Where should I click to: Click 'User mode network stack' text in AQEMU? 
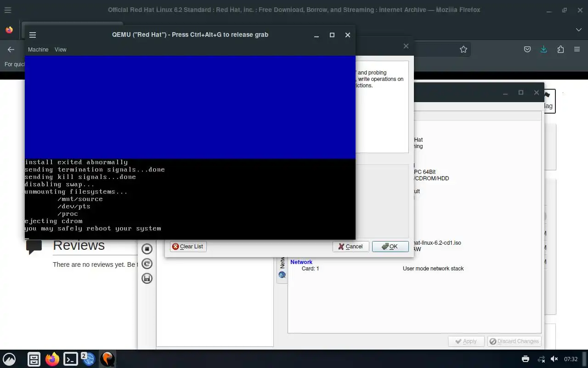[433, 268]
